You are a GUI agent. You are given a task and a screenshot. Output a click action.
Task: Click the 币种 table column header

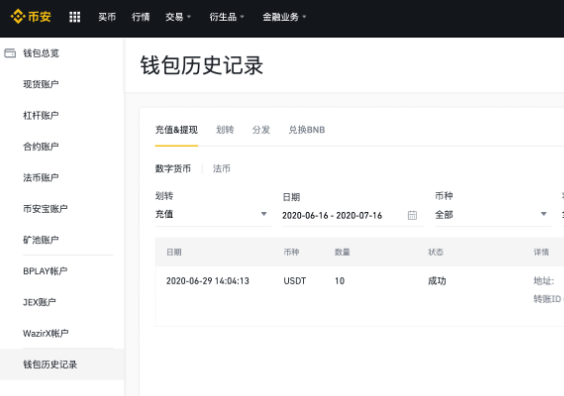click(x=291, y=252)
